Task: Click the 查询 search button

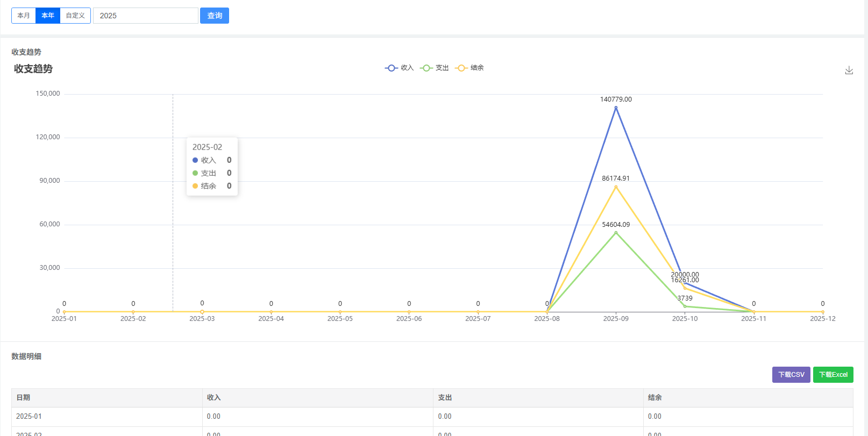Action: tap(215, 16)
